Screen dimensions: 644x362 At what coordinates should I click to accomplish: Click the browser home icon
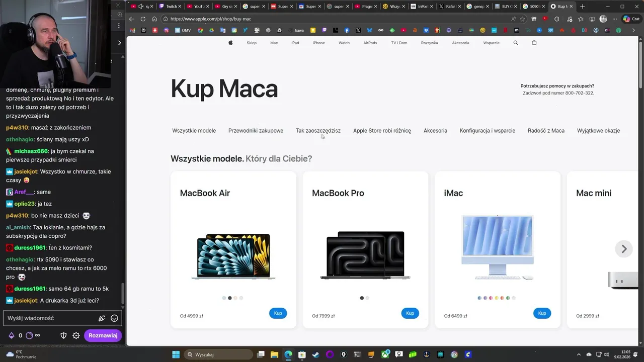[154, 19]
